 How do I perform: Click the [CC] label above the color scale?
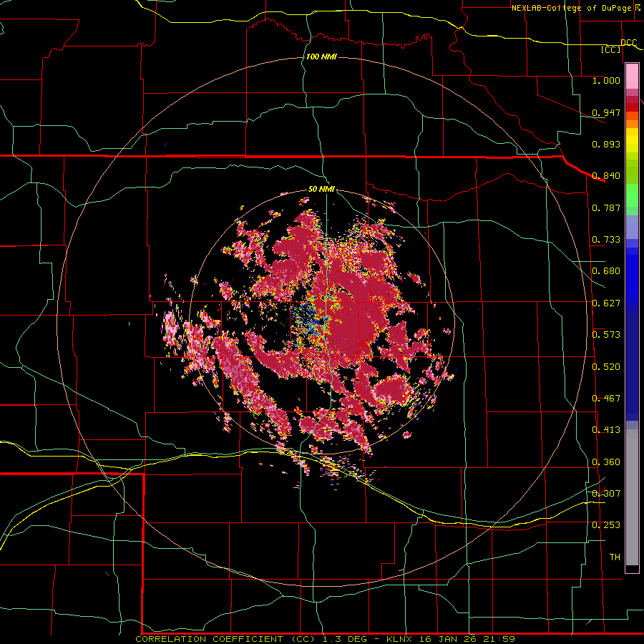[611, 49]
